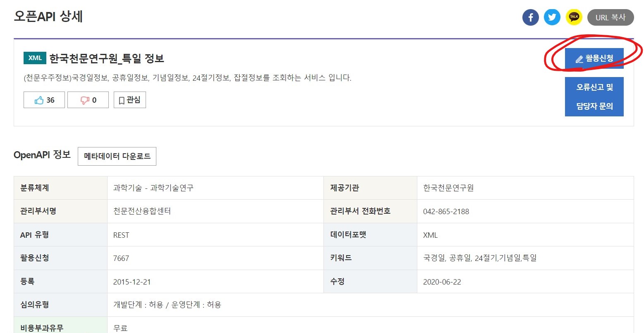Select the XML format badge

coord(35,58)
